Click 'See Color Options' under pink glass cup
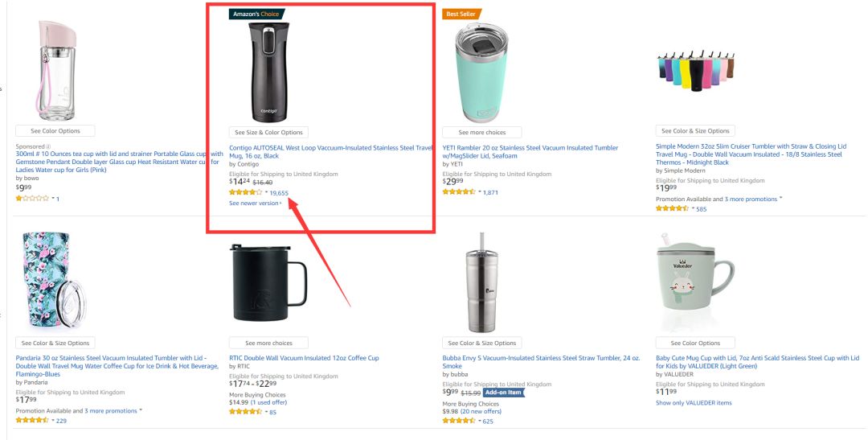The width and height of the screenshot is (868, 440). [x=55, y=131]
